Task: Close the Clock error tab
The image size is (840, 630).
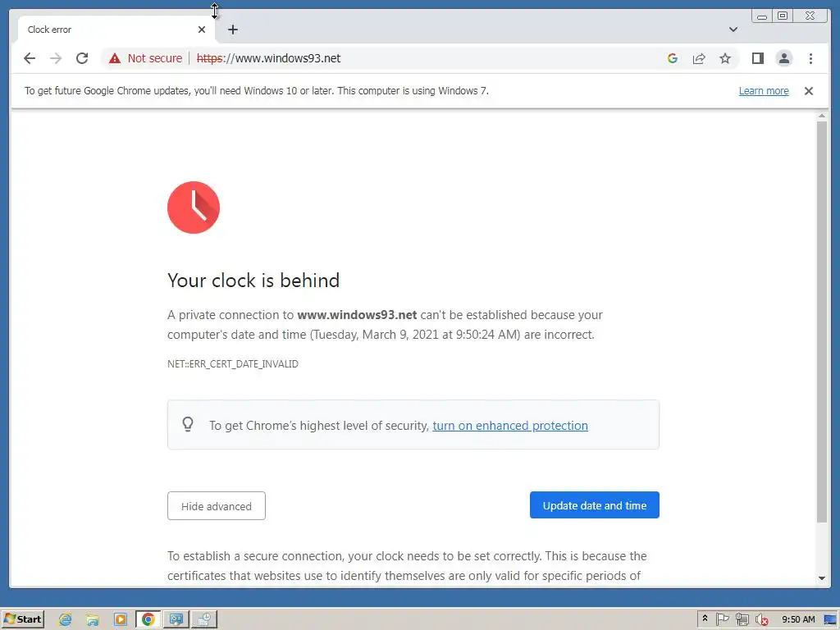Action: coord(202,30)
